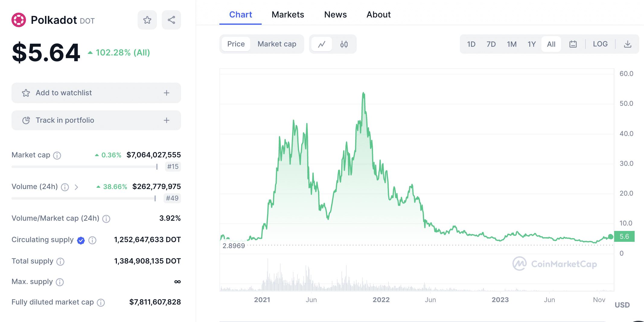Switch to candlestick chart icon
This screenshot has width=644, height=322.
pos(344,44)
